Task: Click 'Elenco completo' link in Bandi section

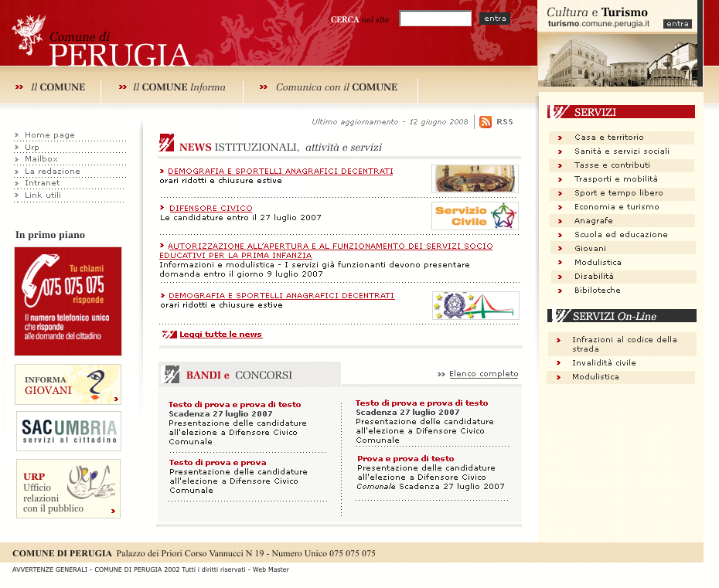Action: tap(484, 373)
